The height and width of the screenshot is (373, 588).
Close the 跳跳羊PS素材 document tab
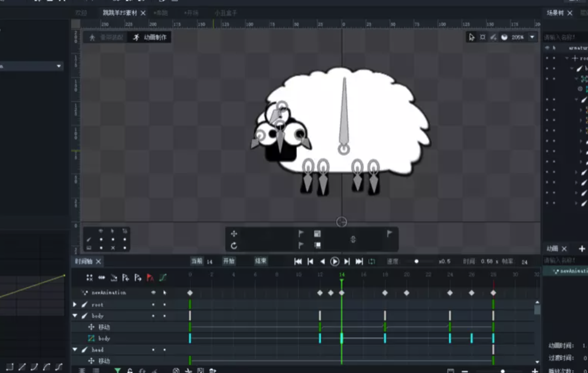tap(143, 13)
